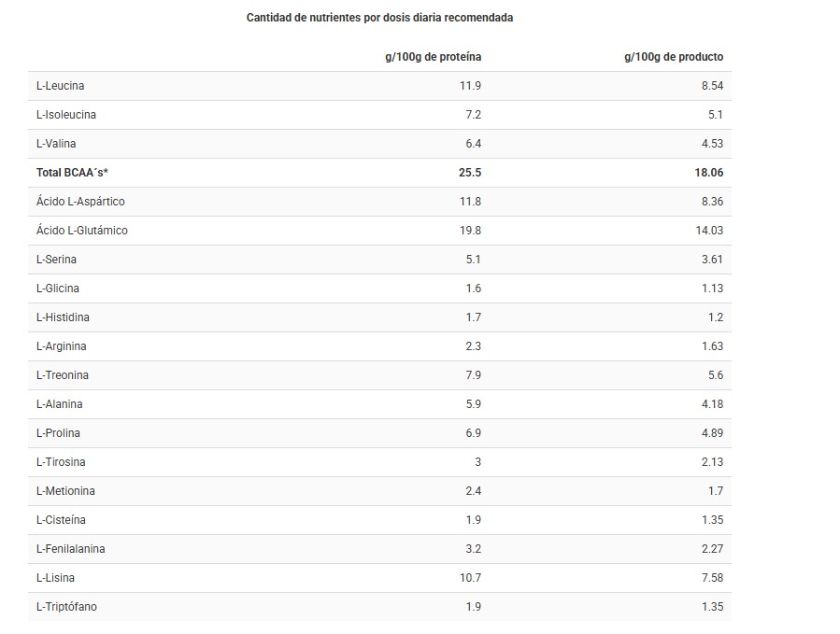Select the L-Triptófano row label
The image size is (840, 634).
coord(66,607)
